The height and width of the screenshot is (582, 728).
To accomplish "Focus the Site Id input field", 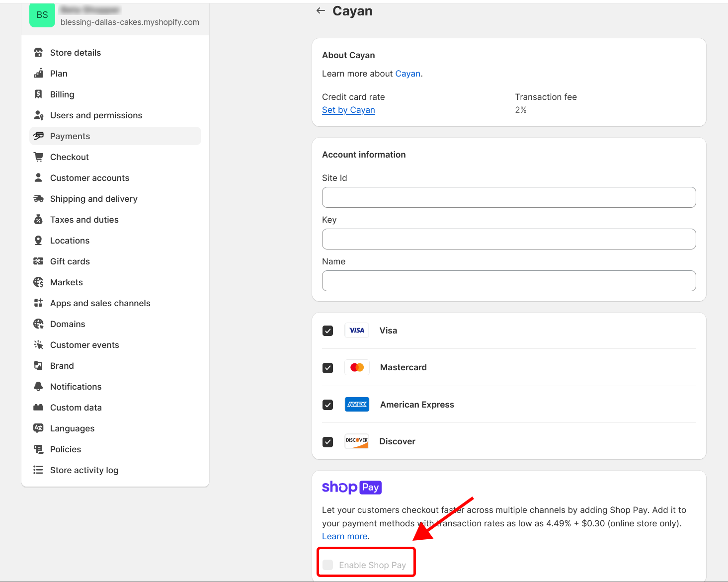I will click(509, 197).
